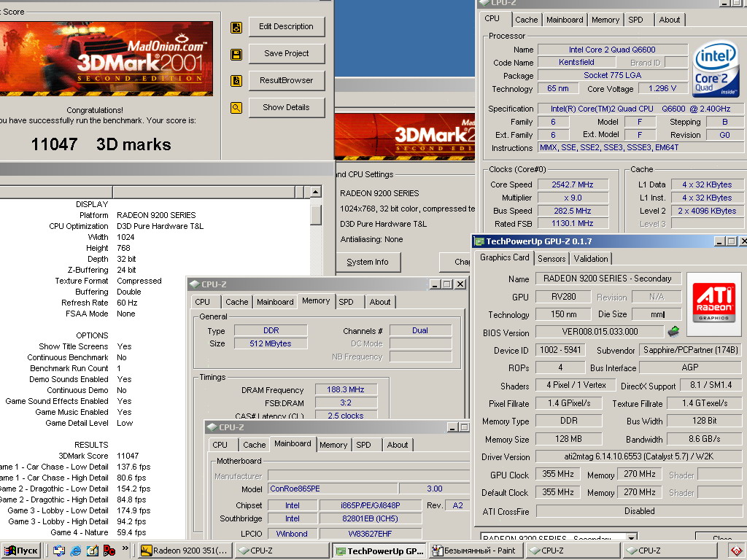The image size is (747, 560).
Task: Open Mainboard tab in memory CPU-Z window
Action: [x=275, y=302]
